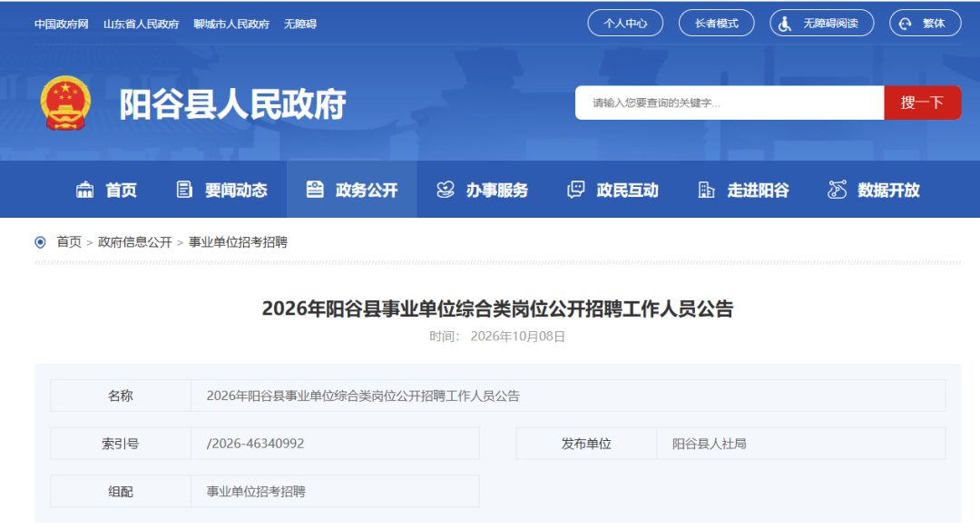Click the 索引号 label cell

click(x=121, y=444)
